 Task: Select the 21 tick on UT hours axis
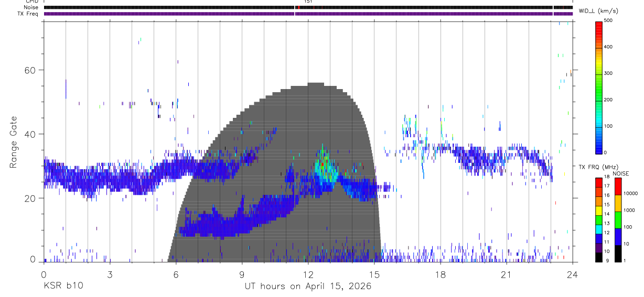(x=506, y=274)
